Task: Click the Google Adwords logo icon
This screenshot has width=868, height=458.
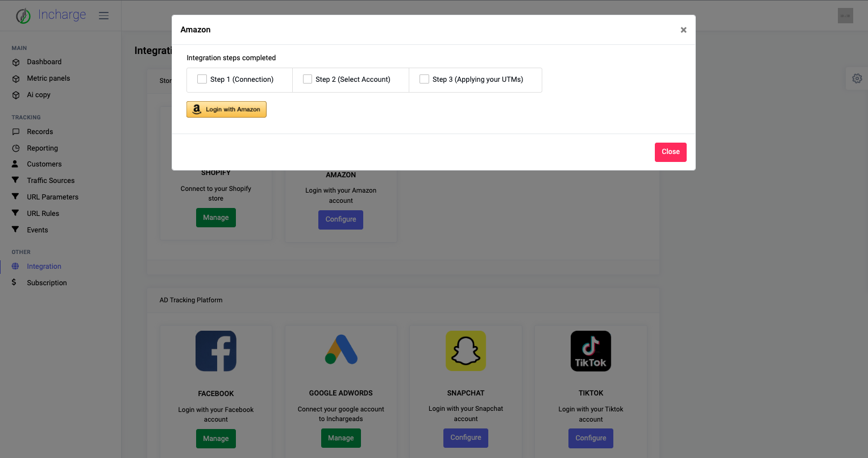Action: (341, 350)
